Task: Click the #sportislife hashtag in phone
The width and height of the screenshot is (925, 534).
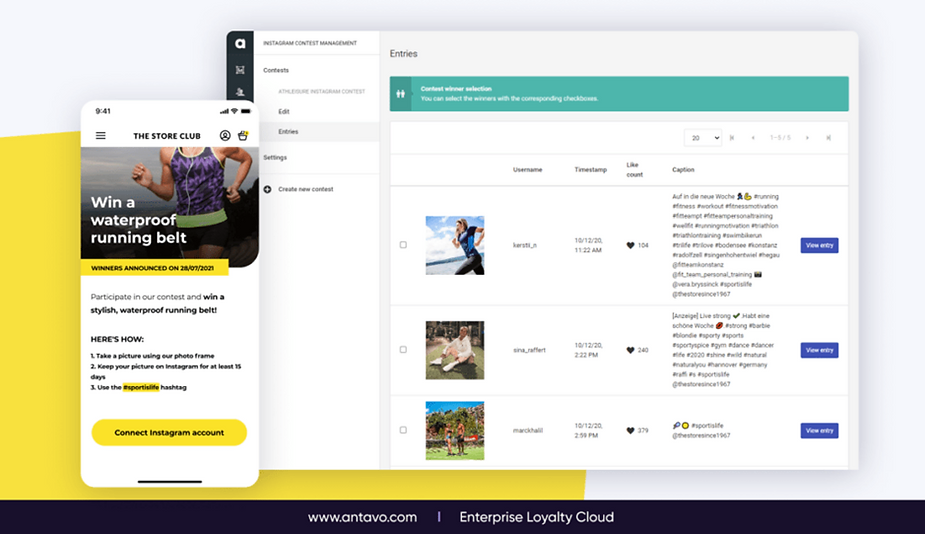Action: click(x=141, y=388)
